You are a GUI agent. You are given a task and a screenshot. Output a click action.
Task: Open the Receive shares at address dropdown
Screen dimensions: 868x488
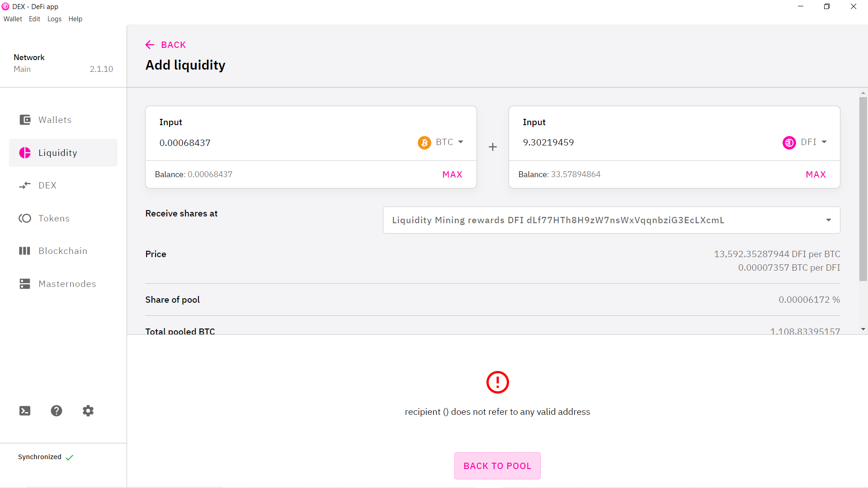pos(611,220)
